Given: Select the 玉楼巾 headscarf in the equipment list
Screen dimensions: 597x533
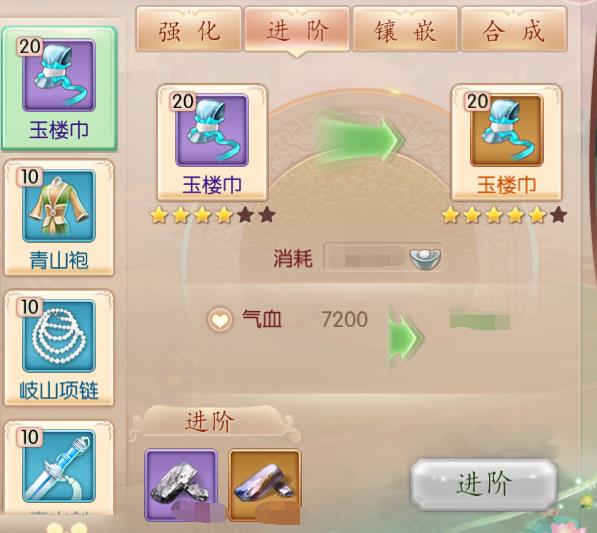Looking at the screenshot, I should [x=59, y=88].
